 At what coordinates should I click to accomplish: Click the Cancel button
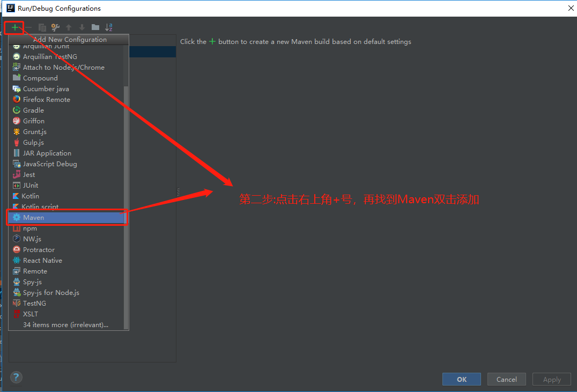pyautogui.click(x=506, y=379)
